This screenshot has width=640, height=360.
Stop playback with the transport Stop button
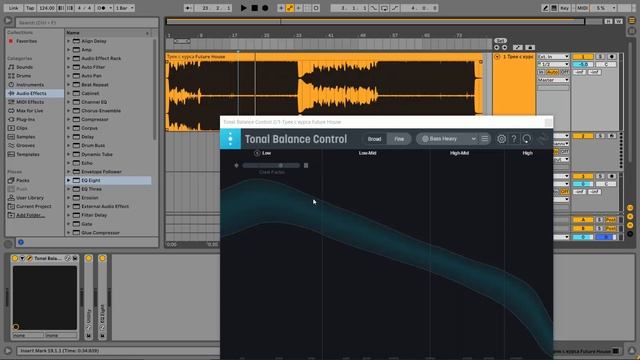coord(254,8)
